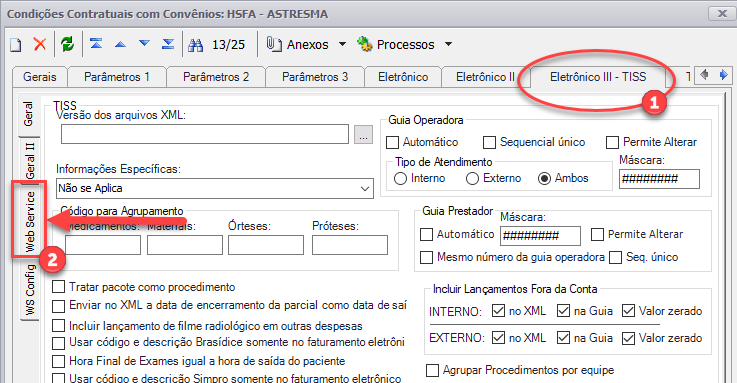Expand the Processos dropdown arrow

pos(448,44)
